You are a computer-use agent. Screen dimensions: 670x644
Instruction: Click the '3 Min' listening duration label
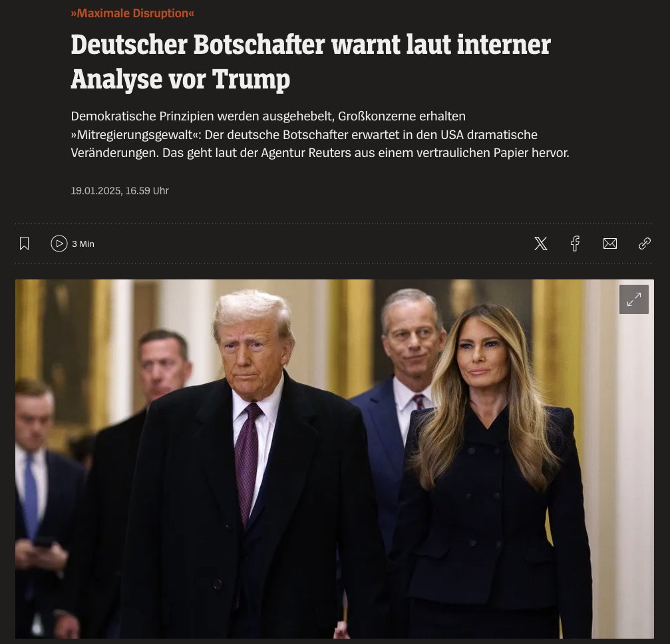point(83,244)
